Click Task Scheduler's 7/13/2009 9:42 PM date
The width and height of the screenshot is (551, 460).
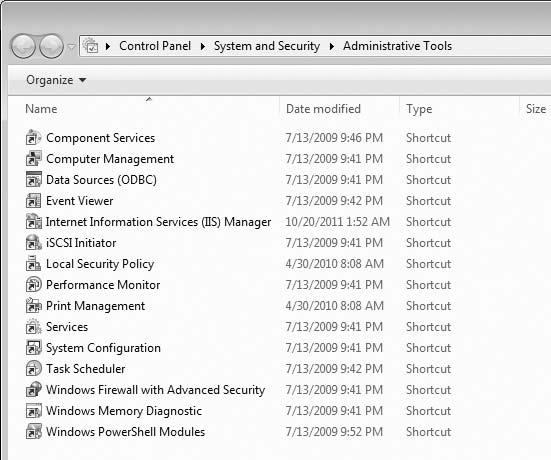[334, 369]
